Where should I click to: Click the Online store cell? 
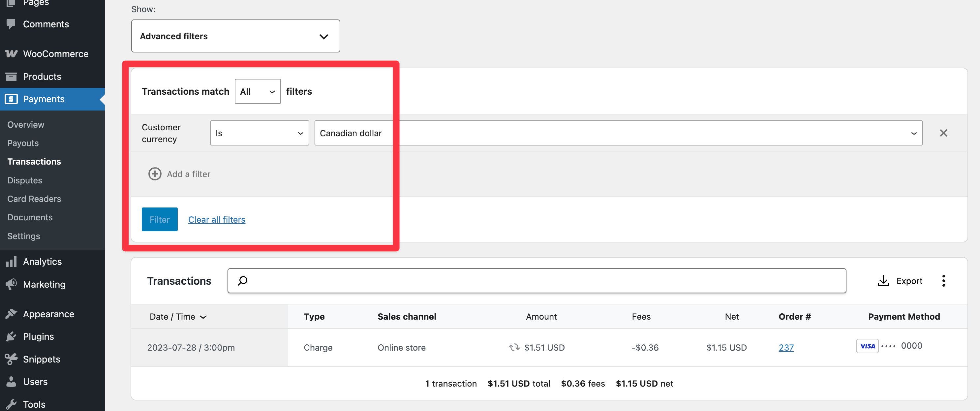coord(401,347)
